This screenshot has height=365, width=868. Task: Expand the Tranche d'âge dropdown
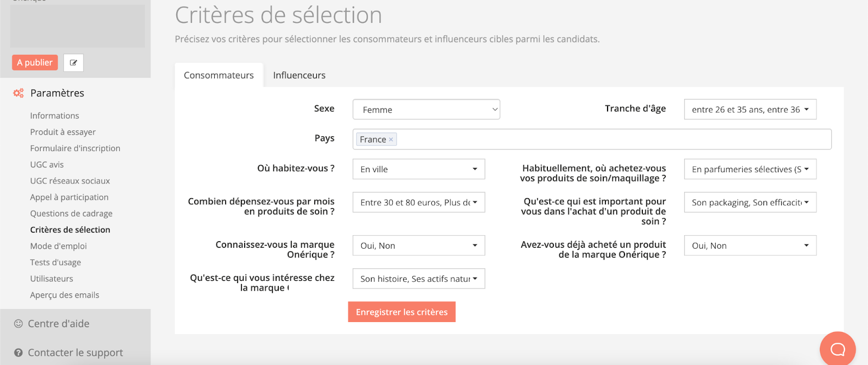pos(750,110)
